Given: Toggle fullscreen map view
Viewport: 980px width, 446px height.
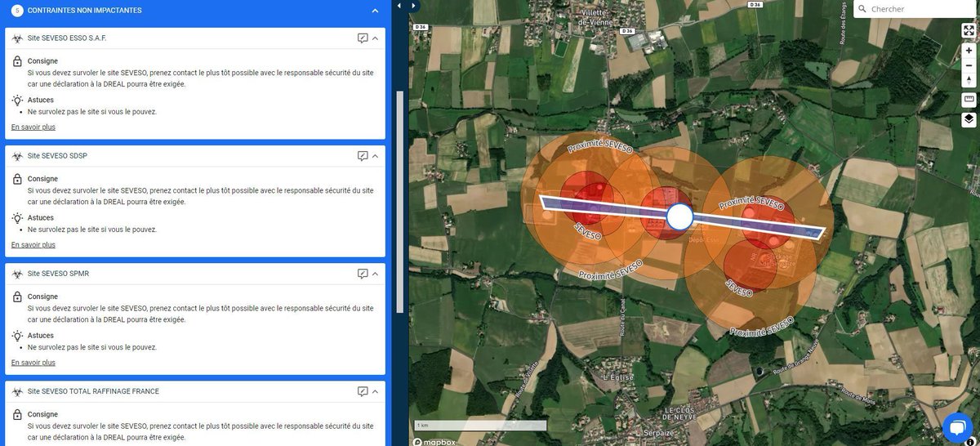Looking at the screenshot, I should [969, 30].
